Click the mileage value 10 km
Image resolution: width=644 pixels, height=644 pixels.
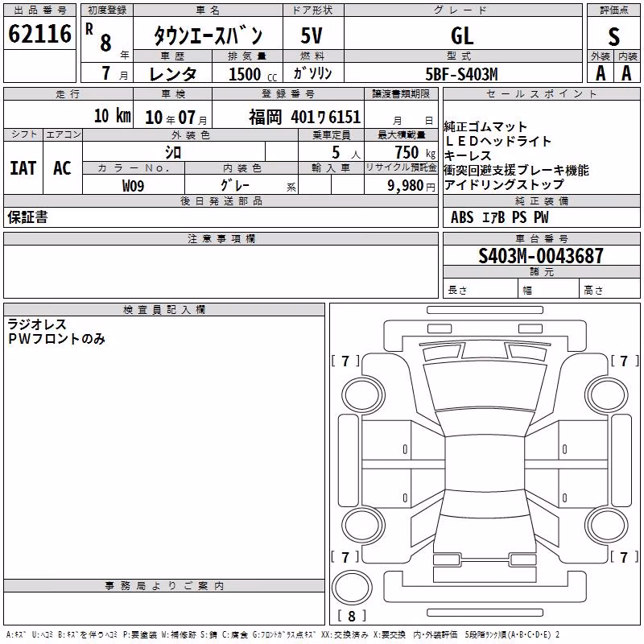113,116
